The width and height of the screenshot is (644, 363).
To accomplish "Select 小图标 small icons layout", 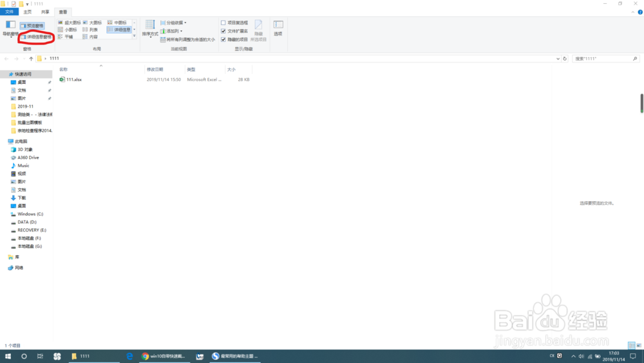I will [68, 30].
